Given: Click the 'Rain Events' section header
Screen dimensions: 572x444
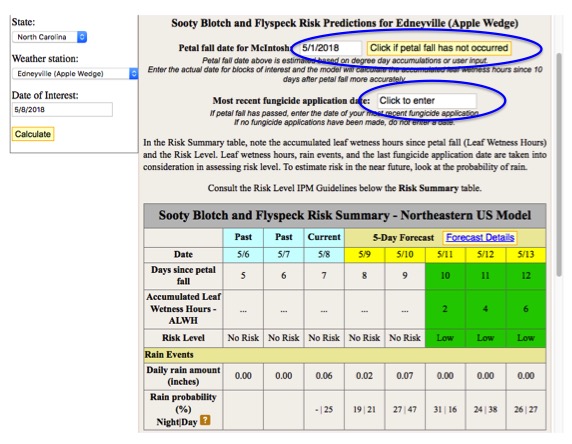Looking at the screenshot, I should coord(345,355).
